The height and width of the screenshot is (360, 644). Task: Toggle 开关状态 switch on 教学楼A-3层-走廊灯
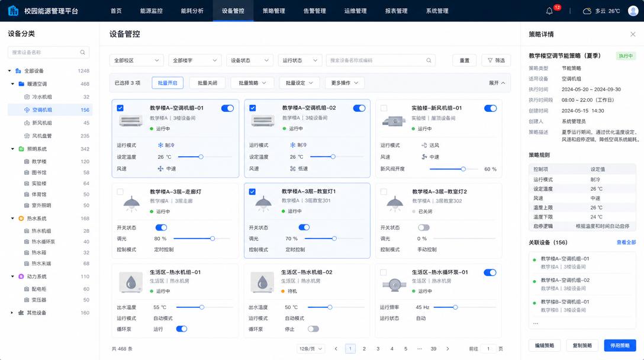pos(161,227)
